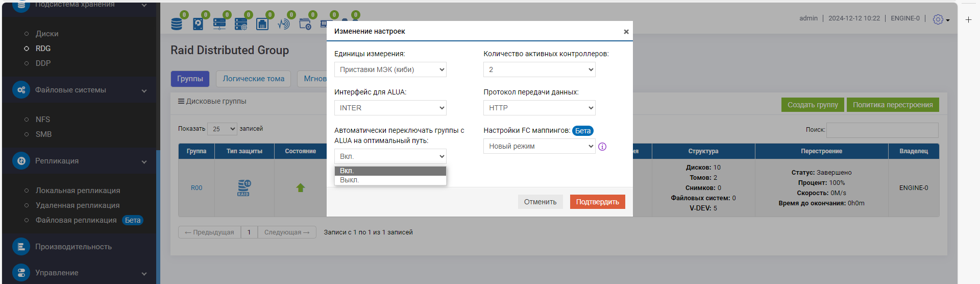980x284 pixels.
Task: Click the plus icon for a new browser tab
Action: click(968, 19)
